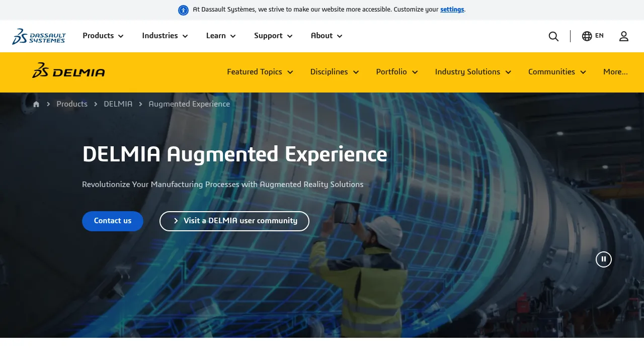The width and height of the screenshot is (644, 362).
Task: Select the EN language label
Action: coord(599,36)
